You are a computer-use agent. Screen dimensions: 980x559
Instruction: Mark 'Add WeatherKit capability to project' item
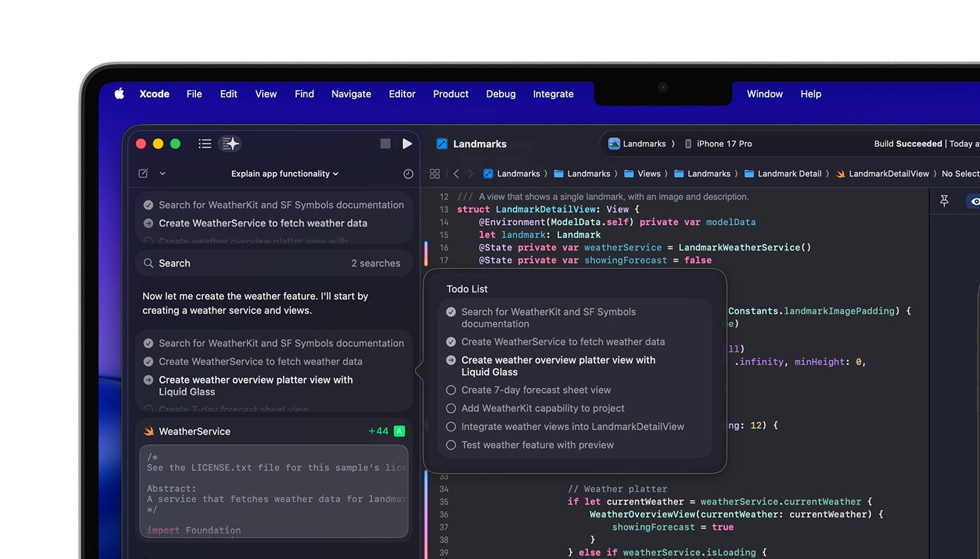click(x=451, y=409)
